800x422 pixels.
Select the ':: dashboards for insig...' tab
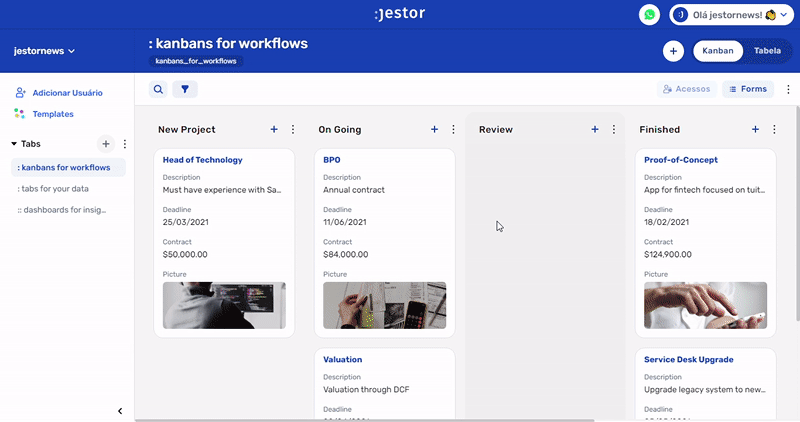pos(62,210)
